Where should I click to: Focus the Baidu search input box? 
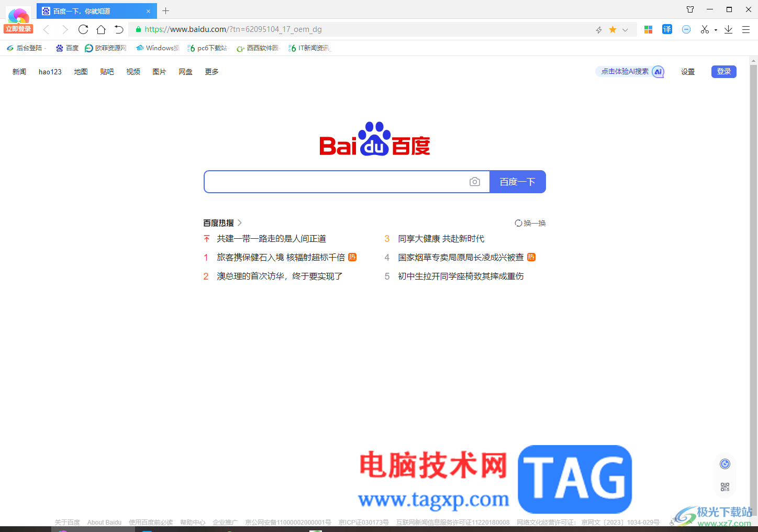pos(335,182)
